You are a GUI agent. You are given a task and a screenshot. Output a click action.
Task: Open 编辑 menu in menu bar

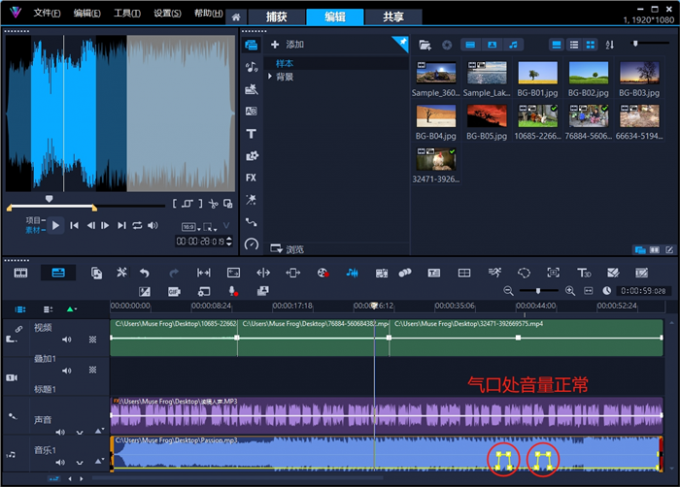[87, 13]
